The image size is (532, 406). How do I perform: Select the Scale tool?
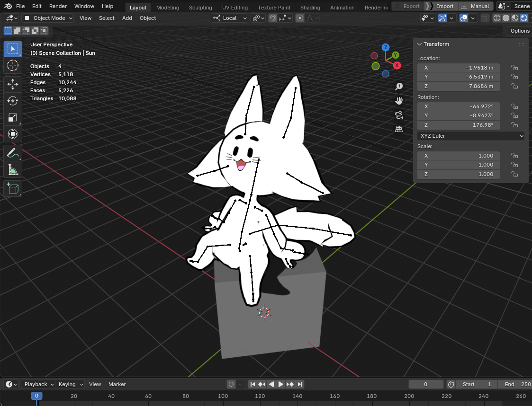[x=13, y=117]
